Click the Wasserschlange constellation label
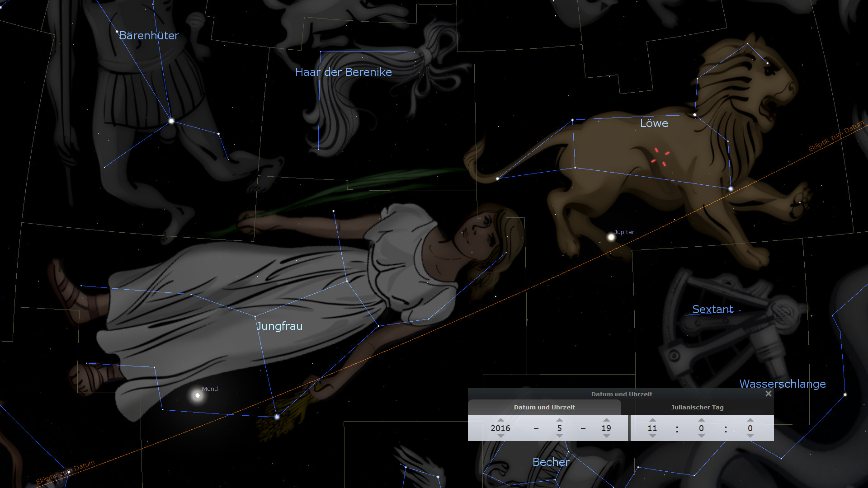The width and height of the screenshot is (868, 488). (783, 384)
